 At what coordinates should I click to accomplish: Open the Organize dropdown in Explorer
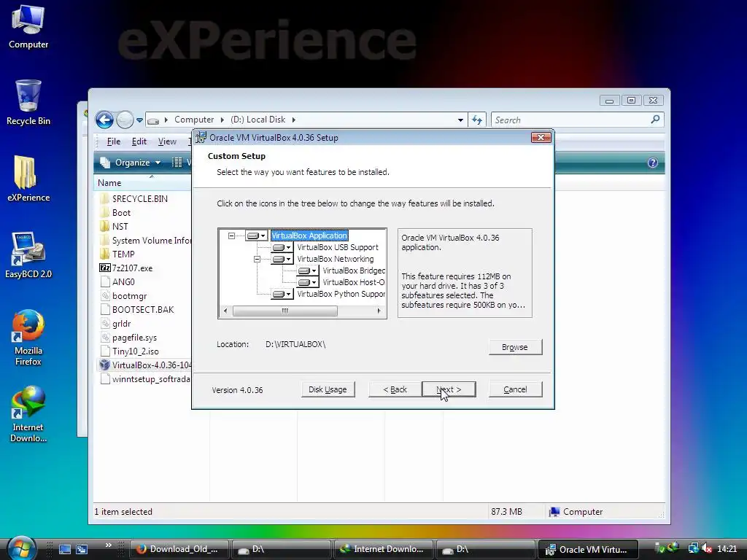pos(130,163)
